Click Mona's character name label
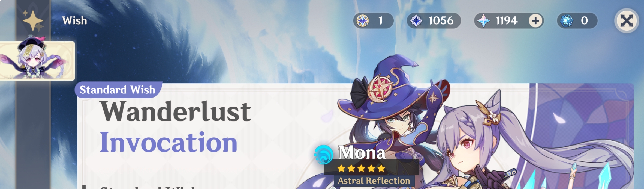The height and width of the screenshot is (189, 644). (x=362, y=152)
